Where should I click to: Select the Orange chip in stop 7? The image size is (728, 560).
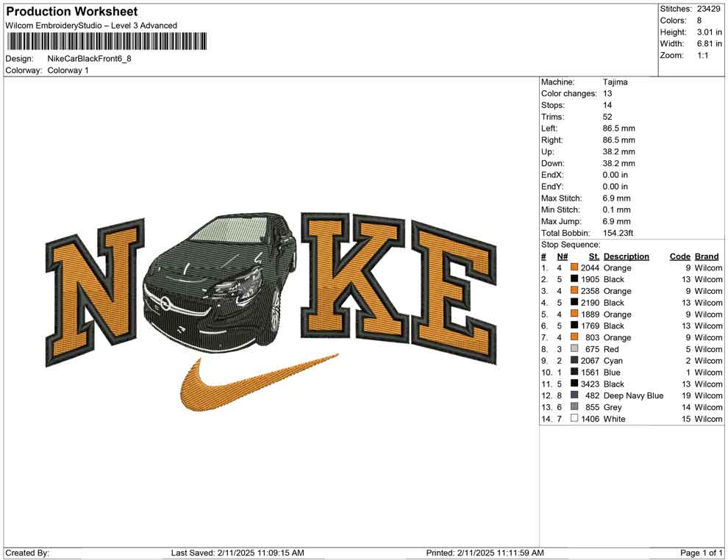tap(574, 337)
